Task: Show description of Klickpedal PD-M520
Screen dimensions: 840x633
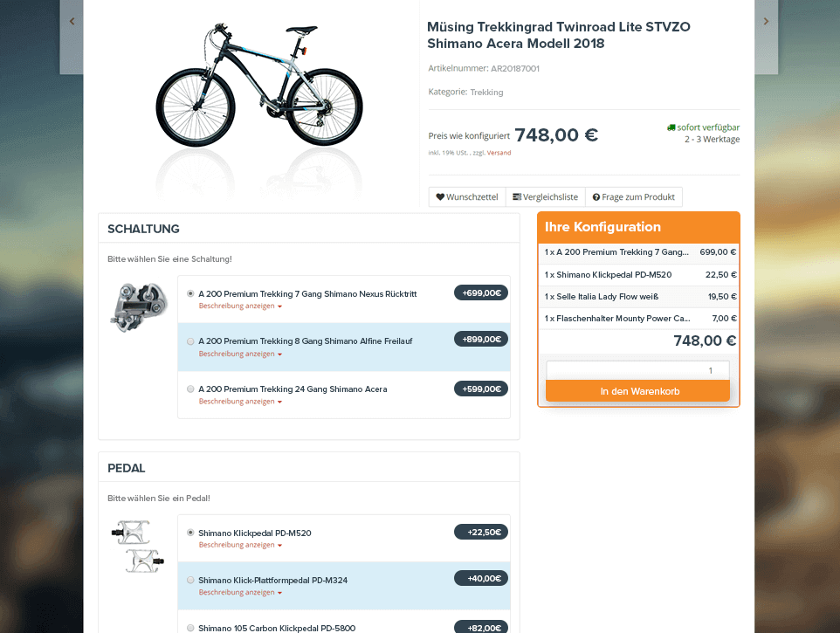Action: coord(240,545)
